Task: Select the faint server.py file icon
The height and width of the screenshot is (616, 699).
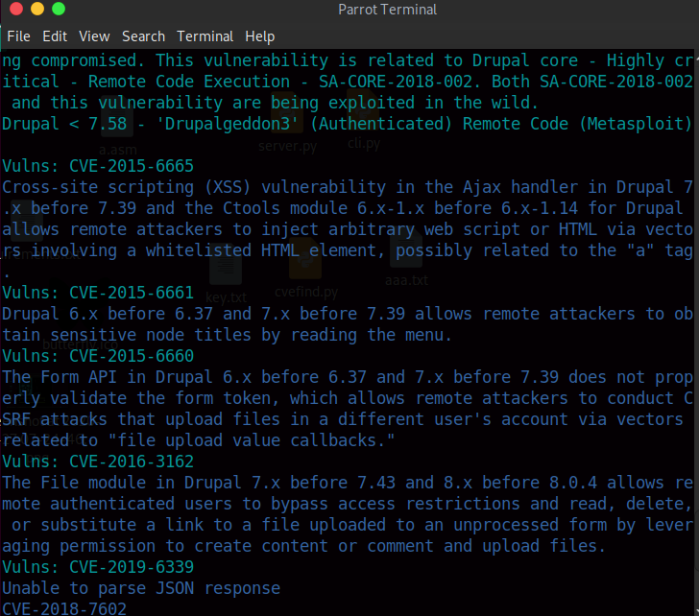Action: (287, 123)
